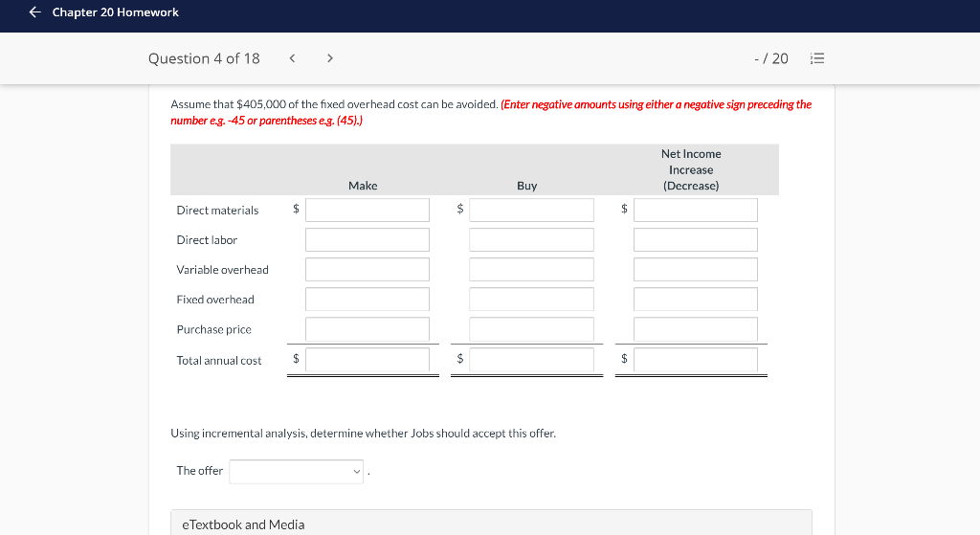Click the Total annual cost Buy input field
Image resolution: width=980 pixels, height=535 pixels.
point(531,360)
